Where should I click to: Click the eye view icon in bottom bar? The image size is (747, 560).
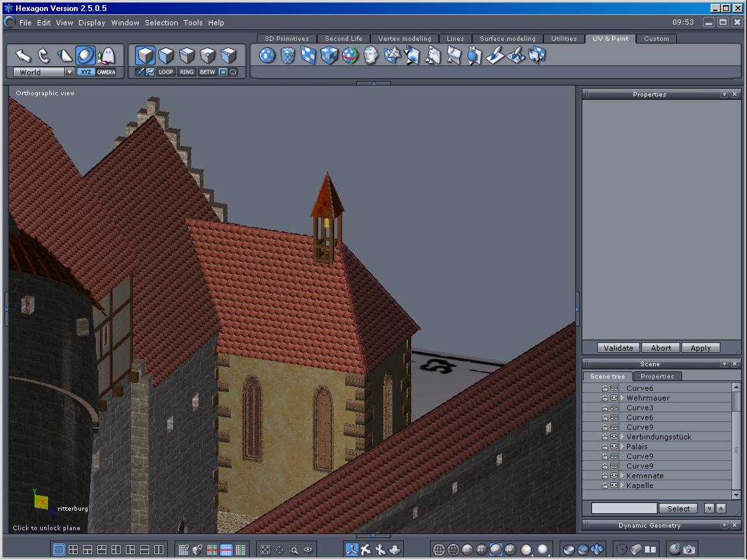[x=308, y=550]
